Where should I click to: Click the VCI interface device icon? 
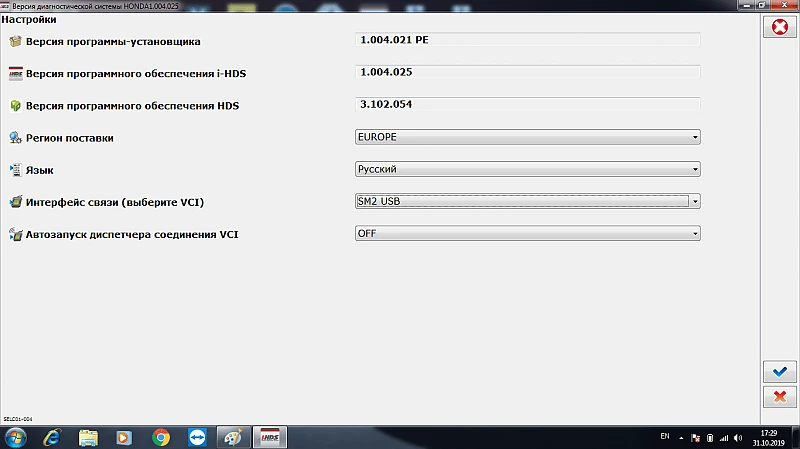point(15,202)
